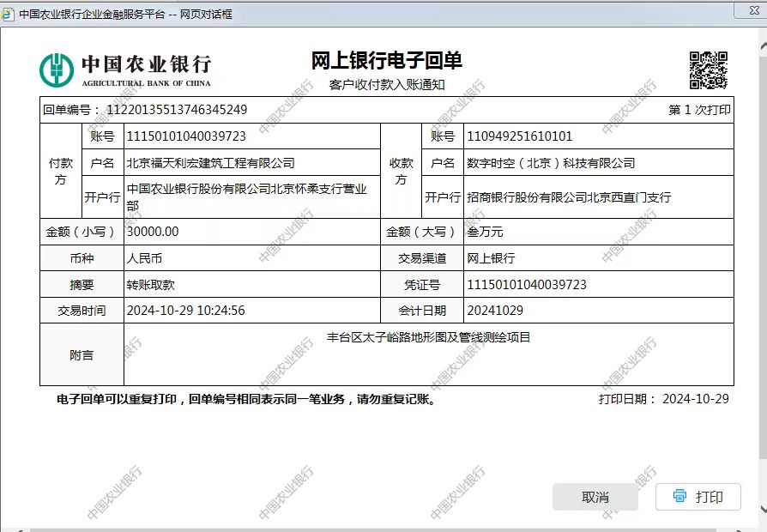Click the 附言 label cell
This screenshot has width=767, height=532.
[x=82, y=355]
